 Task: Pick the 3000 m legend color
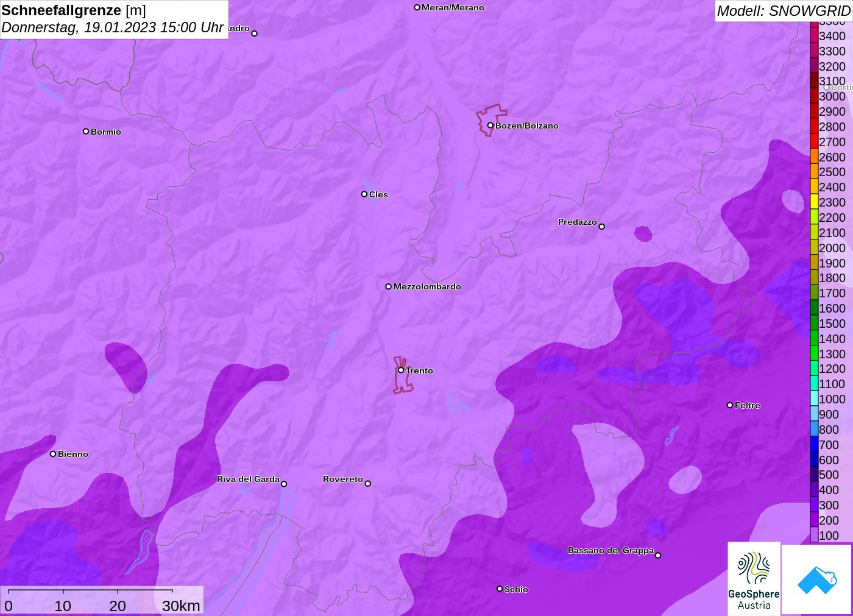click(814, 96)
